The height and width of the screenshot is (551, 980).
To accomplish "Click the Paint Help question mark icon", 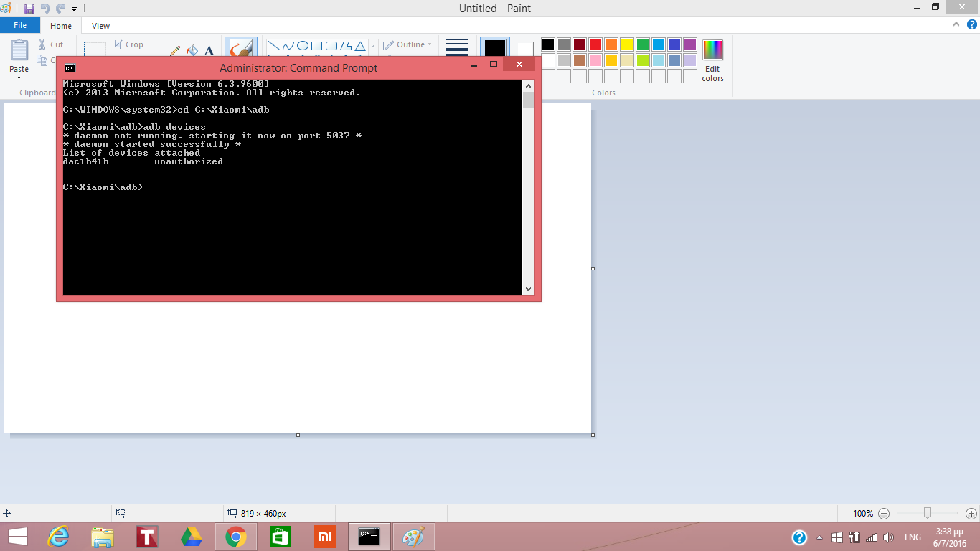I will click(972, 24).
